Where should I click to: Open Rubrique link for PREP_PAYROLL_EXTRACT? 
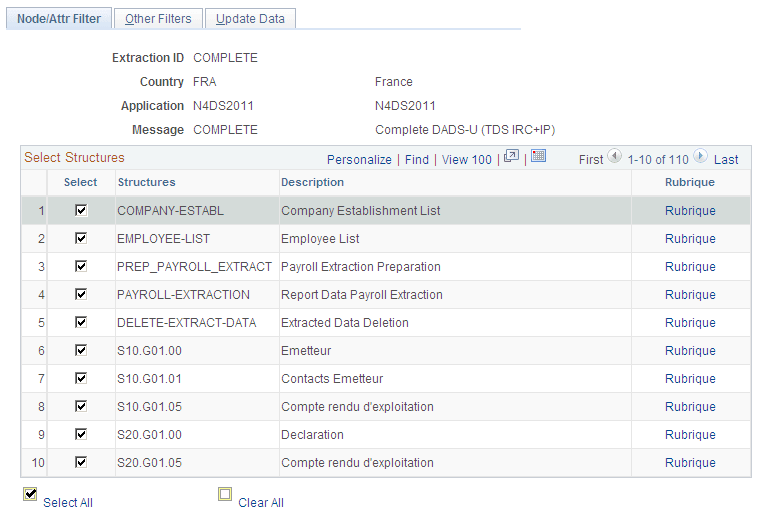[690, 267]
